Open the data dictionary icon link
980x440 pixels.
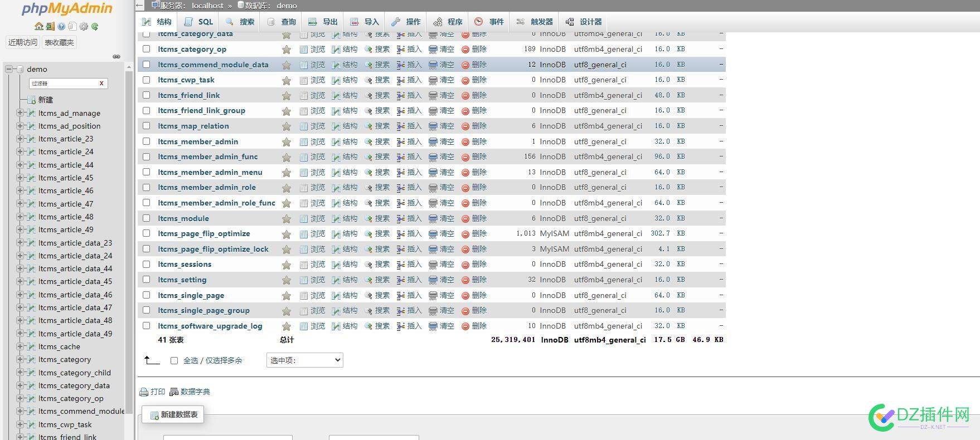point(174,392)
